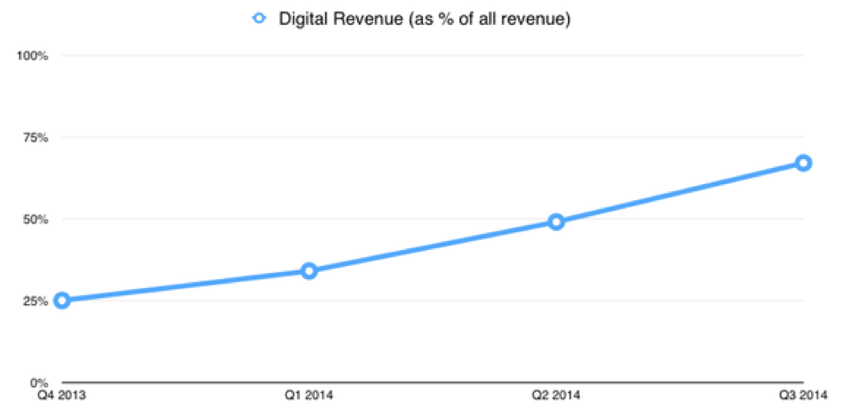Screen dimensions: 868x418
Task: Select the Q2 2014 data point marker
Action: [556, 221]
